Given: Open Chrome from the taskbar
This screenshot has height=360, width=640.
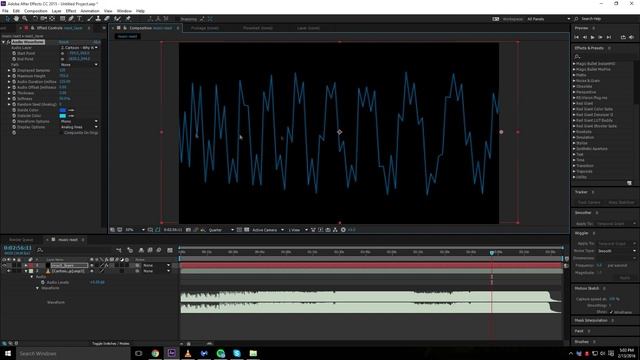Looking at the screenshot, I should point(155,353).
